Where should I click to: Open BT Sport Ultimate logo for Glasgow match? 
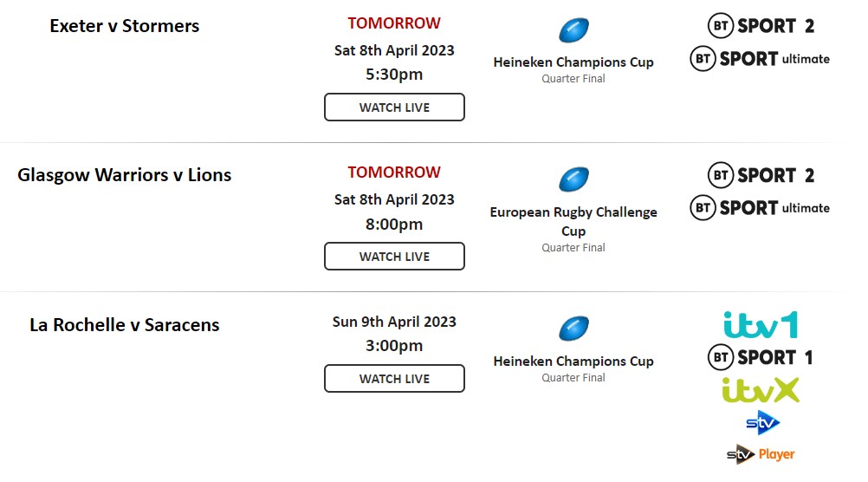[x=760, y=208]
